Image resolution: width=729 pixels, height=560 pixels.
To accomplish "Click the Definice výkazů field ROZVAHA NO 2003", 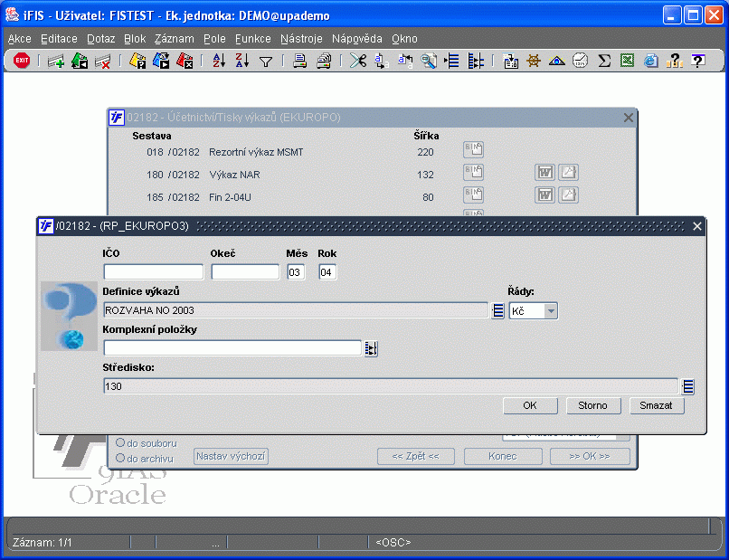I will pos(296,310).
